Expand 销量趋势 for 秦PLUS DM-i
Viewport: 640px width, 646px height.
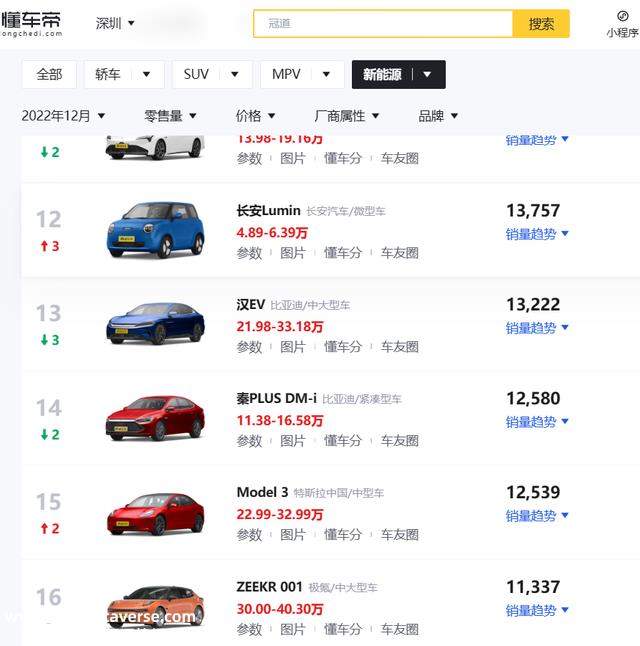pos(537,422)
